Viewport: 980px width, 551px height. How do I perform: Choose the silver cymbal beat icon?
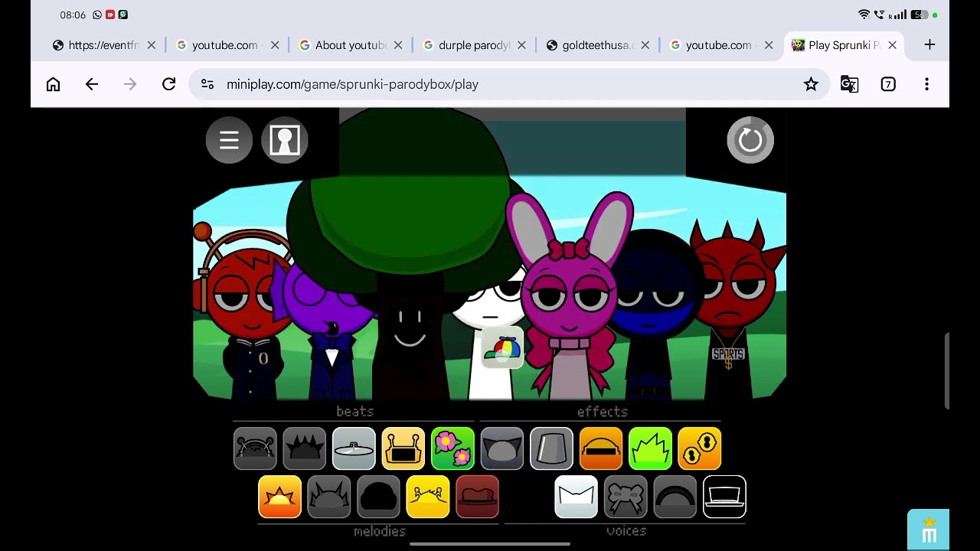point(354,448)
